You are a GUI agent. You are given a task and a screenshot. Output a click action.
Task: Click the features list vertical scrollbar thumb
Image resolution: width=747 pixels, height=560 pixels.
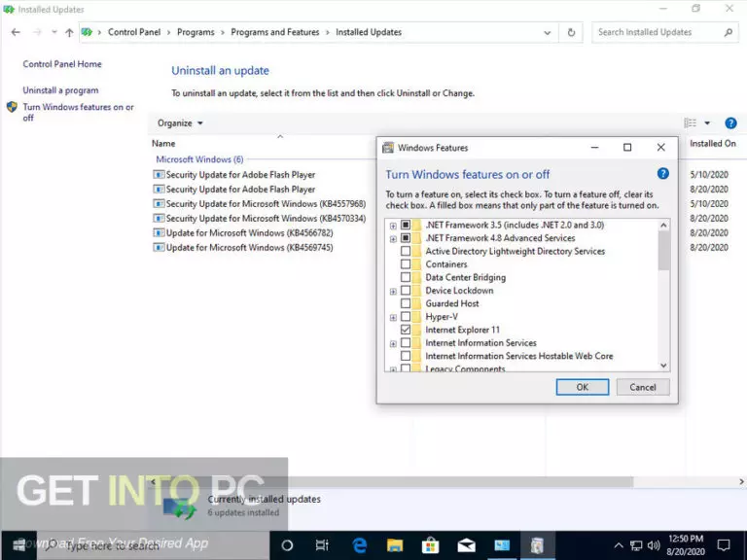tap(663, 251)
